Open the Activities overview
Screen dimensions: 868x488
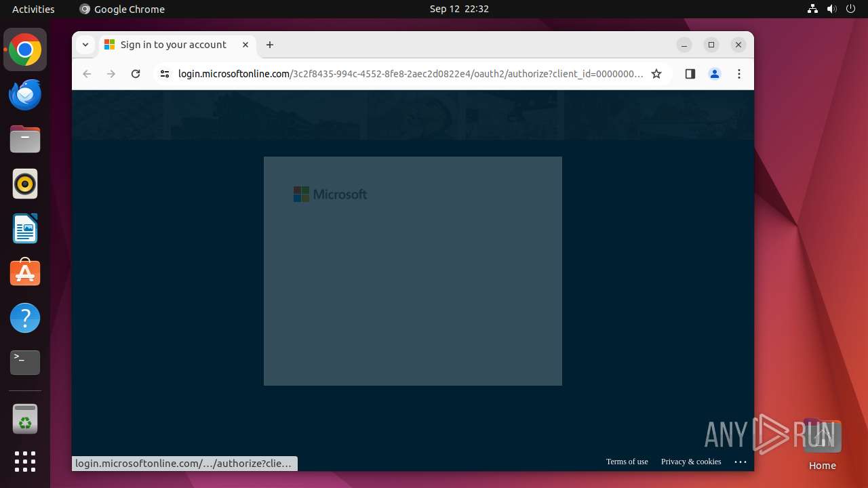pyautogui.click(x=33, y=9)
